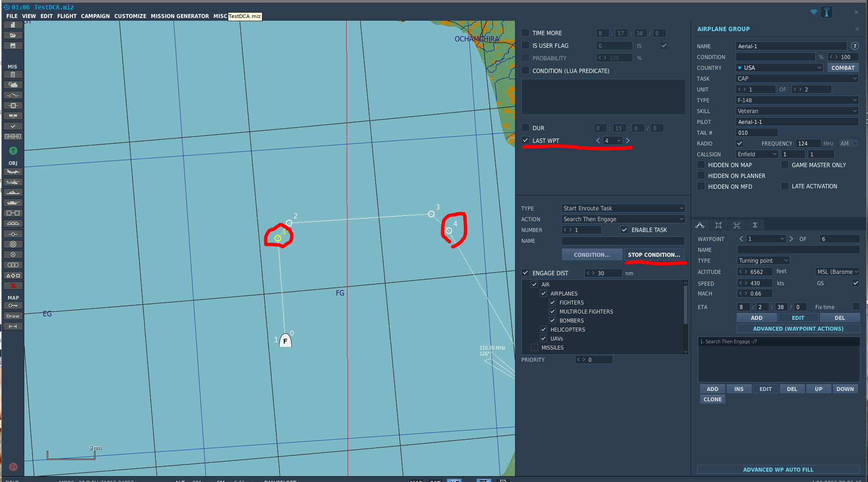Select the ship group placement tool

13,192
